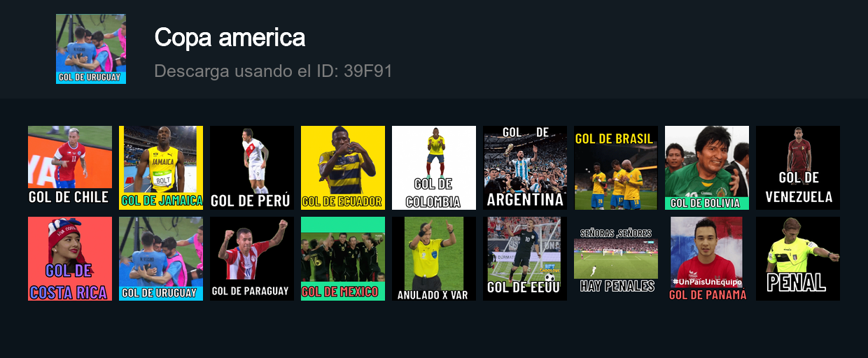
Task: Choose the Gol de Costa Rica sticker
Action: pos(70,259)
